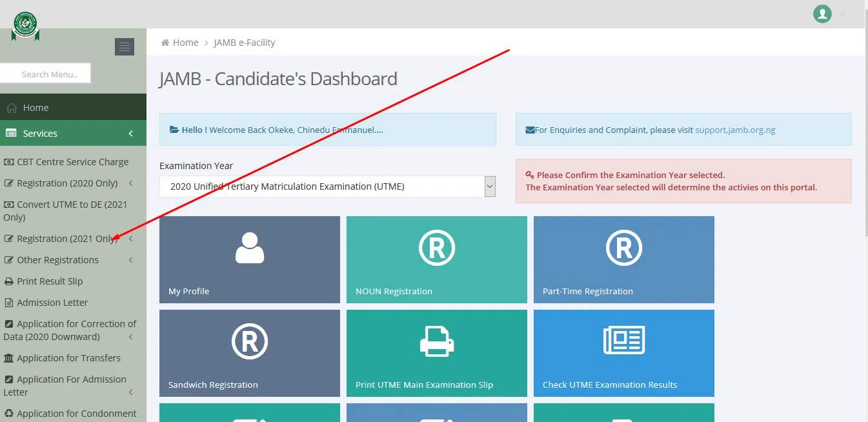Focus the Search Menu input field
This screenshot has width=868, height=422.
click(45, 74)
